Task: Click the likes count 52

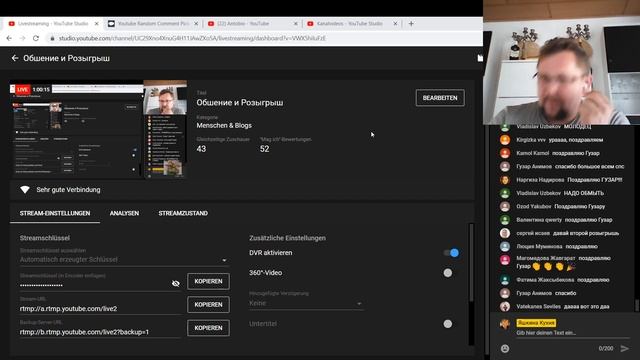Action: [264, 149]
